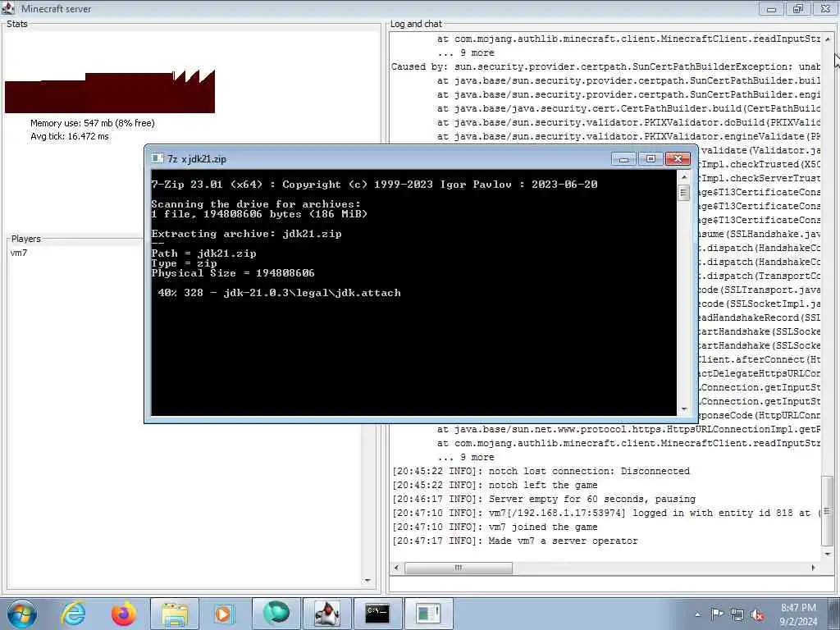Open Action Center flag icon

(x=717, y=614)
